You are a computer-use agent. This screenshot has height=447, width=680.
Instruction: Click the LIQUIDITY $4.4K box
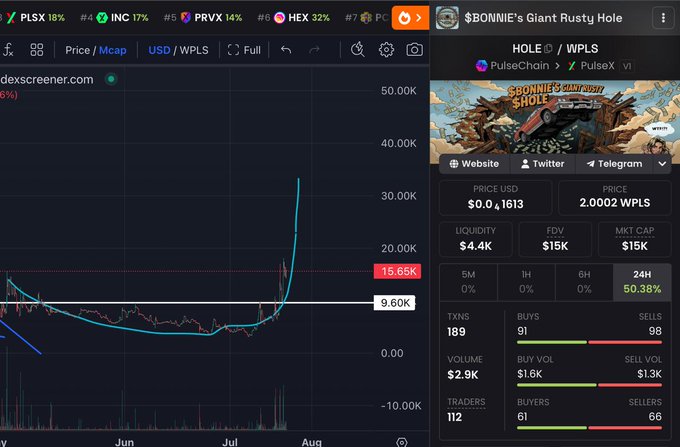[475, 240]
